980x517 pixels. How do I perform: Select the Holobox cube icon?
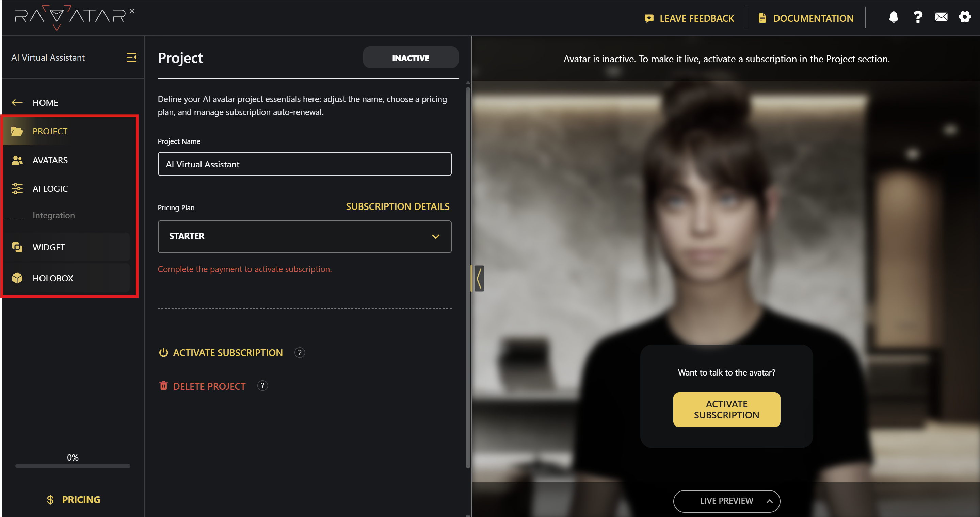17,278
